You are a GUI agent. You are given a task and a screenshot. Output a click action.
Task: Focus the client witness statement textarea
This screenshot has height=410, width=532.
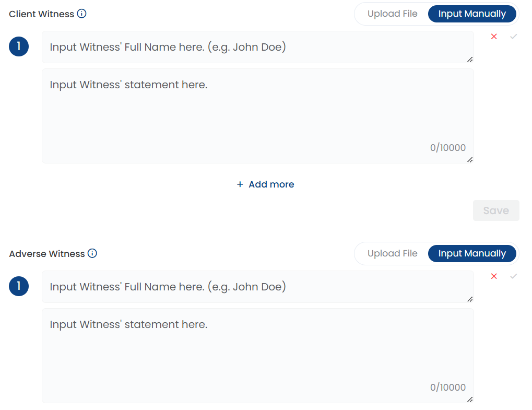point(258,116)
